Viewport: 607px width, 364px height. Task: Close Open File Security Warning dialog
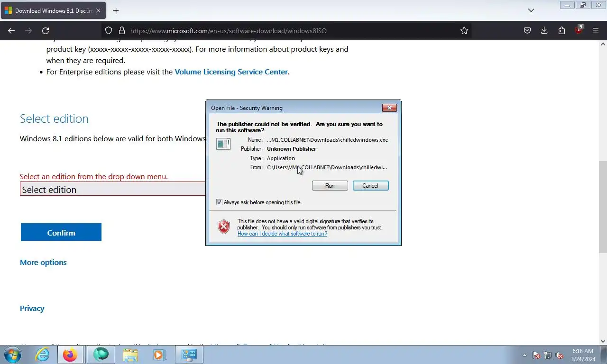pos(389,108)
